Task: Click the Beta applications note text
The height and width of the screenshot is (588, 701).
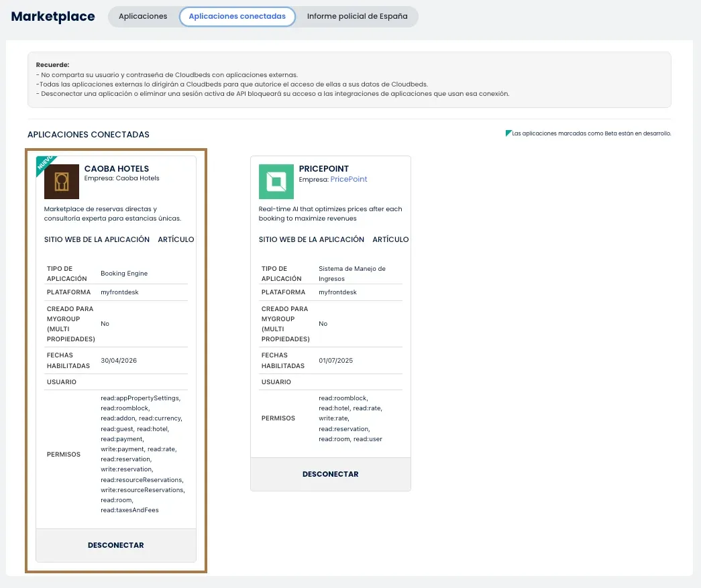Action: point(592,133)
